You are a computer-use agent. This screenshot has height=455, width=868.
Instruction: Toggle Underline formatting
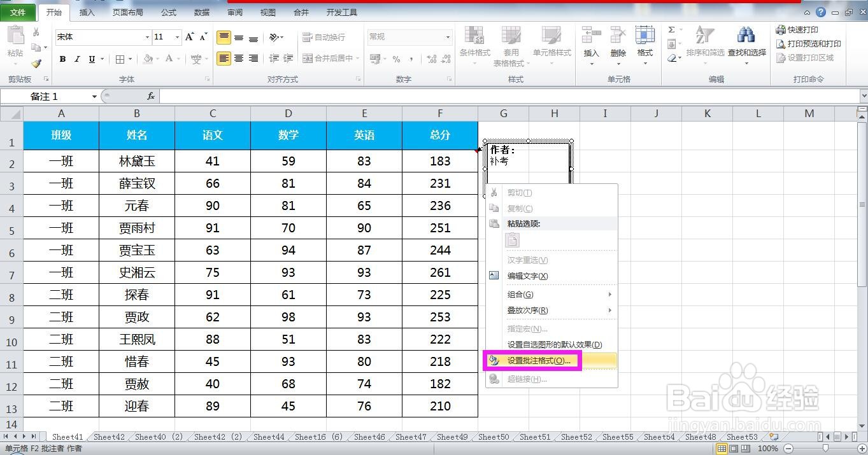92,59
